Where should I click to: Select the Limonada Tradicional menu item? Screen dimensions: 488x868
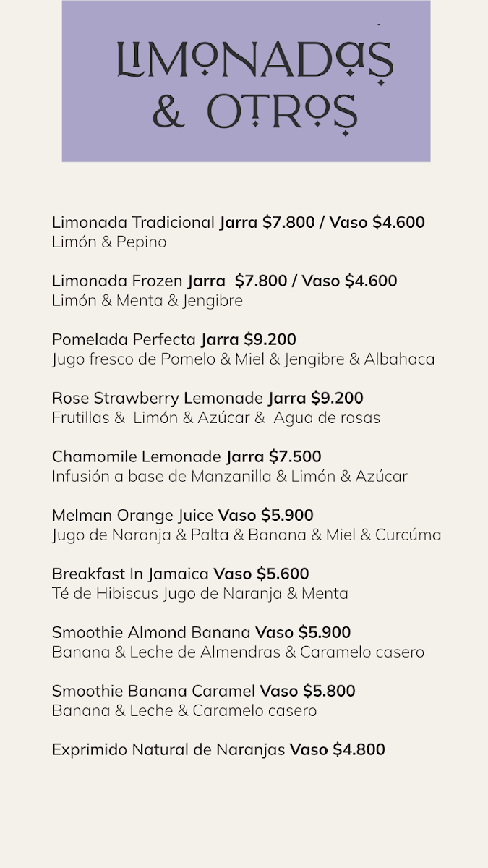pyautogui.click(x=239, y=222)
